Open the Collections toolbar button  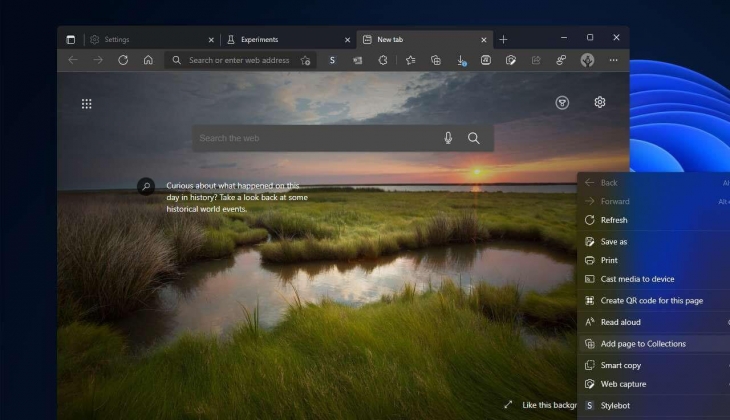tap(436, 60)
